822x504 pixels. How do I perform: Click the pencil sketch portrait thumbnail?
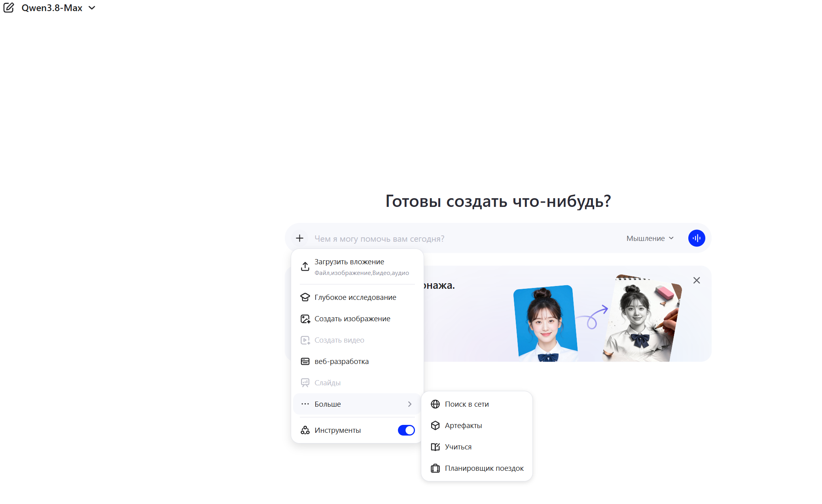[x=642, y=318]
